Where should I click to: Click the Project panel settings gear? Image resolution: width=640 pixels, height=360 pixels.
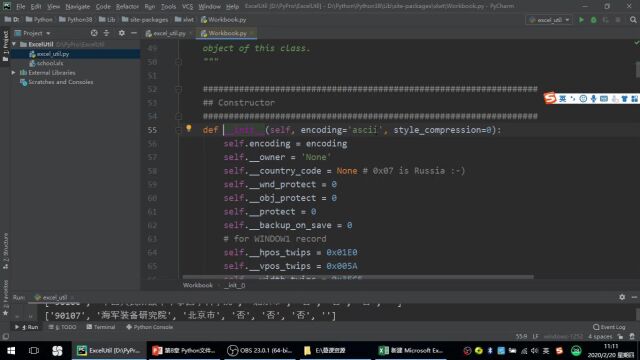coord(122,33)
